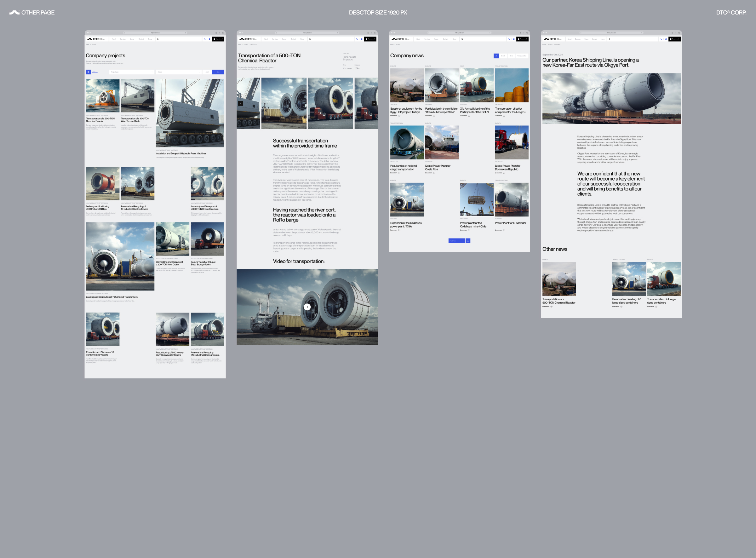Click the reload icon in the first browser's address bar

(x=185, y=33)
